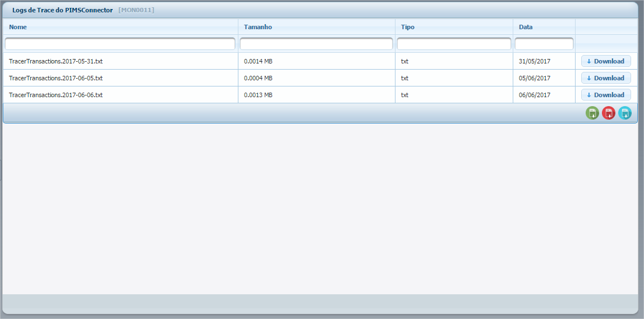Click the green file export icon
This screenshot has height=319, width=644.
592,113
